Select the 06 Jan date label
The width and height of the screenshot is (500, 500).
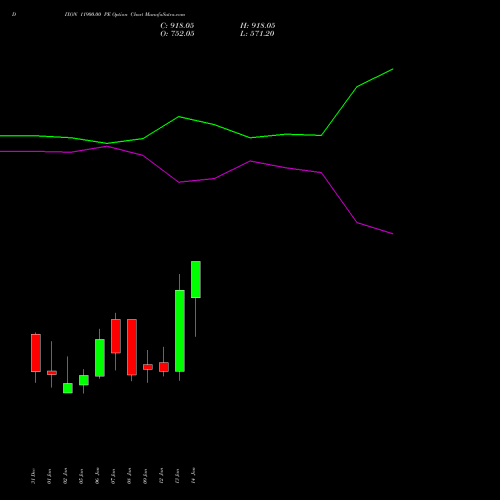[97, 476]
